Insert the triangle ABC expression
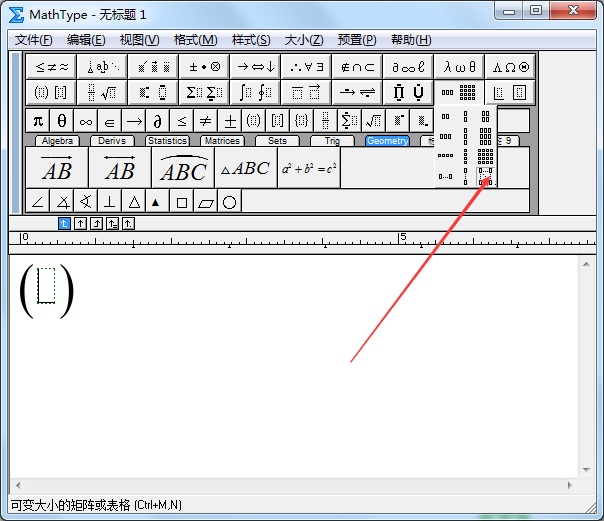This screenshot has width=604, height=521. coord(245,168)
